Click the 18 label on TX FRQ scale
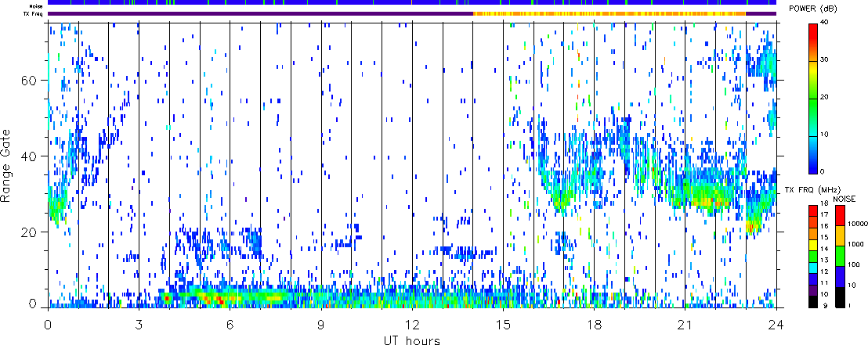This screenshot has height=345, width=868. click(x=824, y=203)
